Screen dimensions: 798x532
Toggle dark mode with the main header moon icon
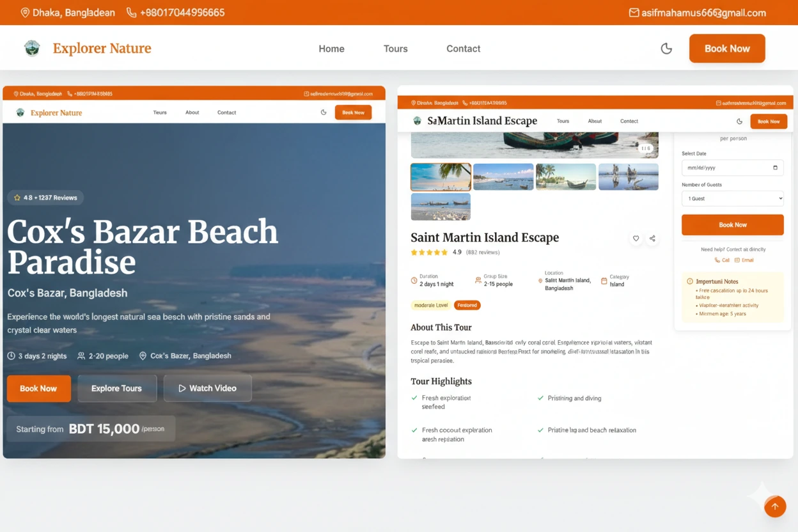click(x=666, y=49)
